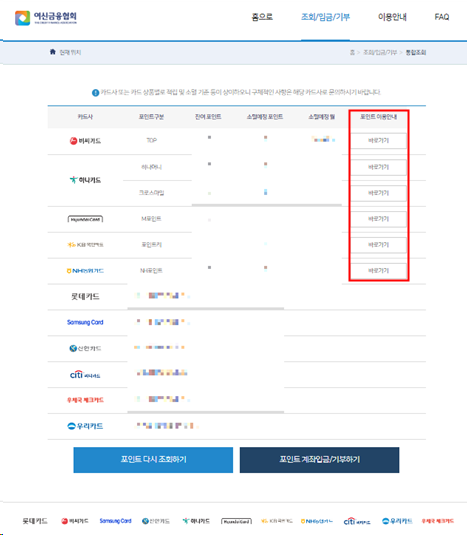Click the 여신금융협회 logo in the header
This screenshot has width=467, height=535.
[x=46, y=18]
